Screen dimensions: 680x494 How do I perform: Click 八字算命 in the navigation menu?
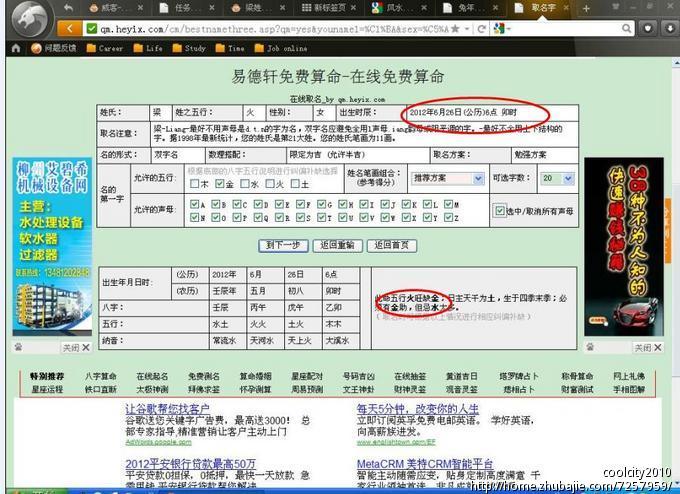point(100,376)
